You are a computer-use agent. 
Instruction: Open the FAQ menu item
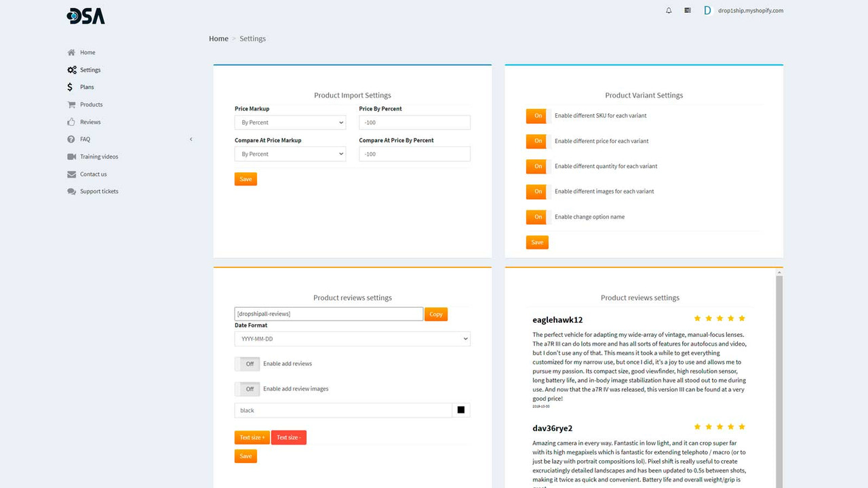(85, 139)
